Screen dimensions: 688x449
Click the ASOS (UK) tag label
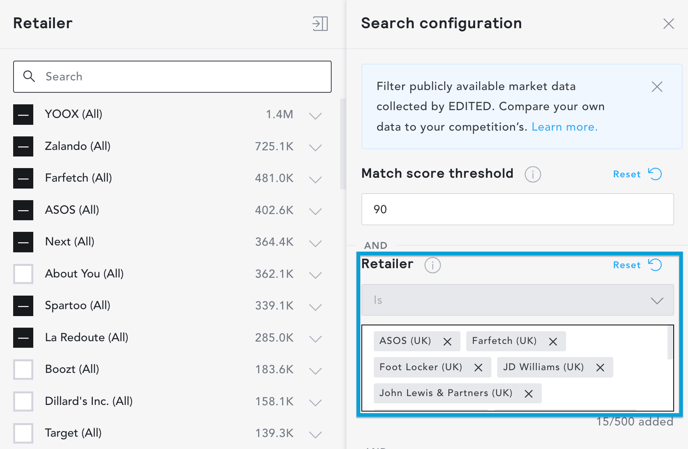tap(405, 341)
